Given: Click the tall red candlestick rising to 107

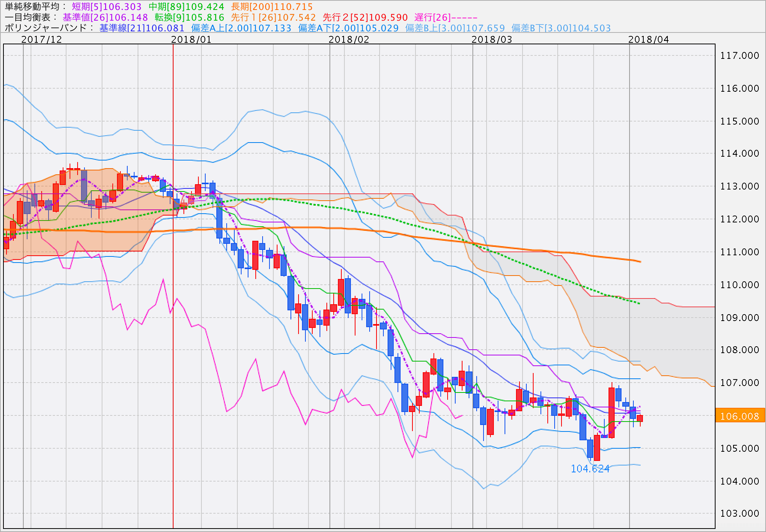Looking at the screenshot, I should [x=612, y=412].
